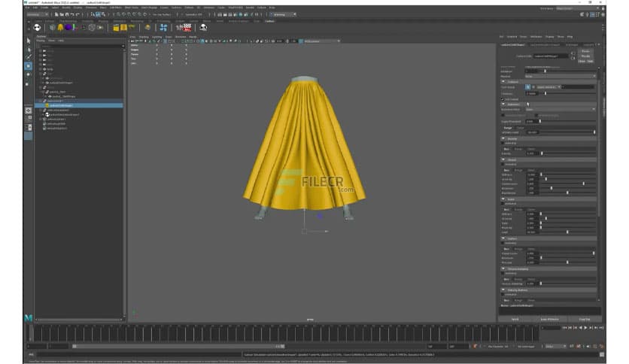Open the File menu
This screenshot has height=364, width=629.
27,8
